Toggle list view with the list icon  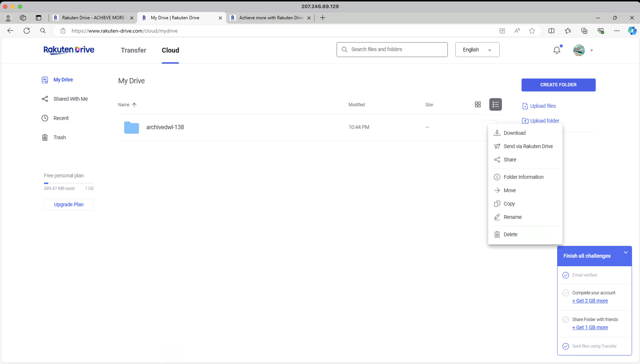(x=496, y=104)
